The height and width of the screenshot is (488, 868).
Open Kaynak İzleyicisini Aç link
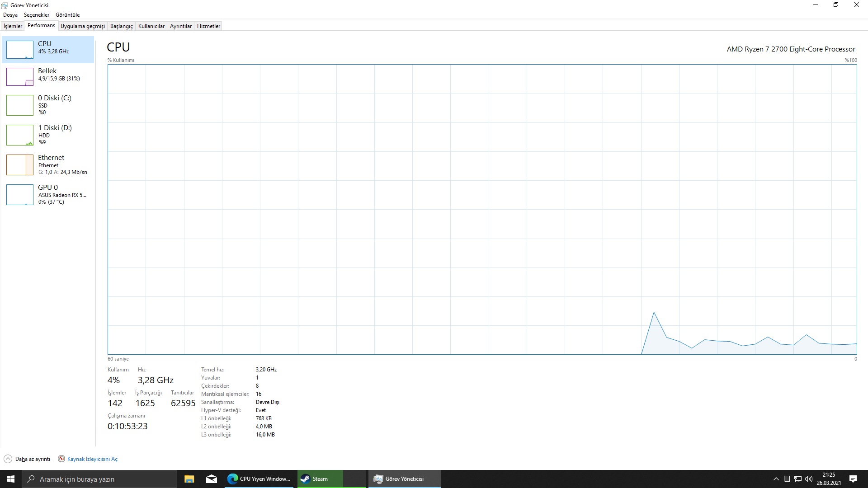click(x=92, y=459)
